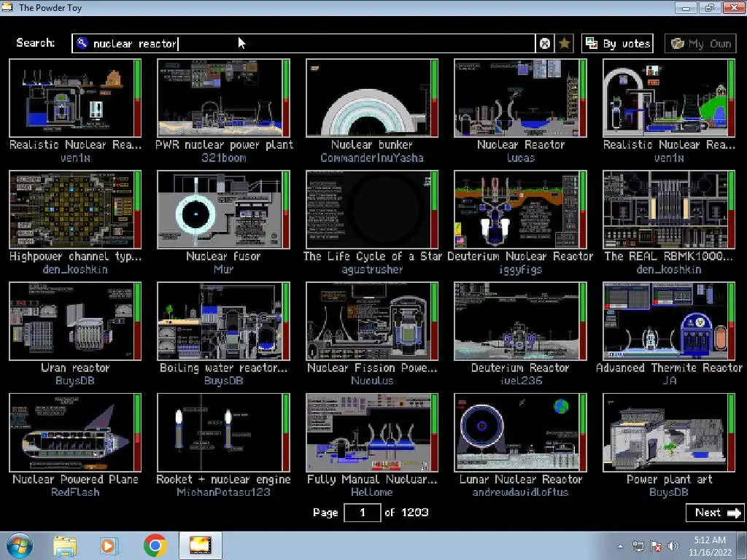Click author name Hellome
Viewport: 747px width, 560px height.
coord(372,492)
